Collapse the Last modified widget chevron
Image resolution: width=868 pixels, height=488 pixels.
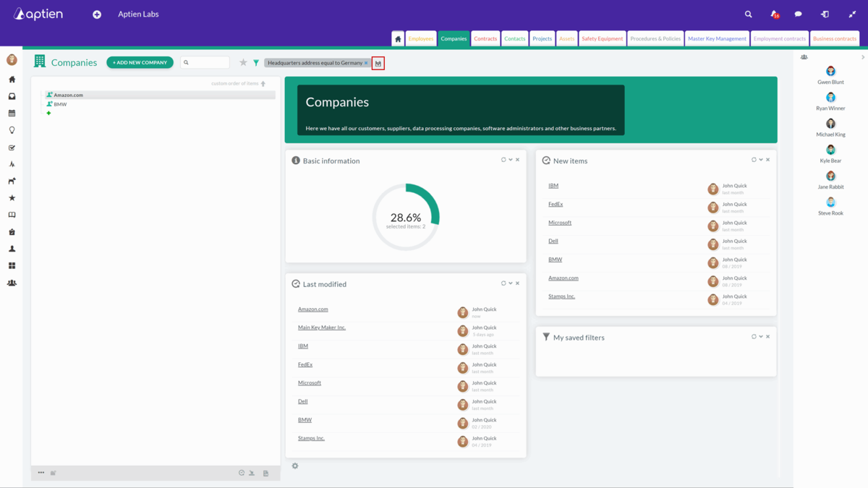511,283
